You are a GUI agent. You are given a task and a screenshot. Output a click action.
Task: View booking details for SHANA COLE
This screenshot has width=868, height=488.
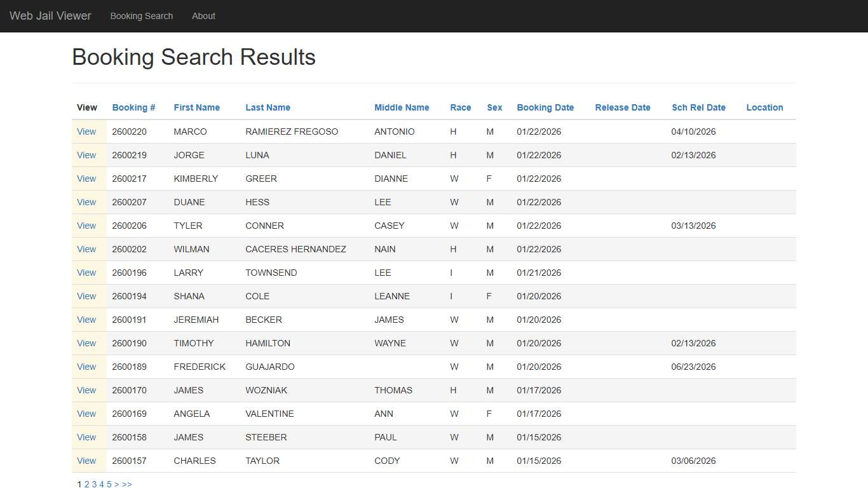click(86, 296)
